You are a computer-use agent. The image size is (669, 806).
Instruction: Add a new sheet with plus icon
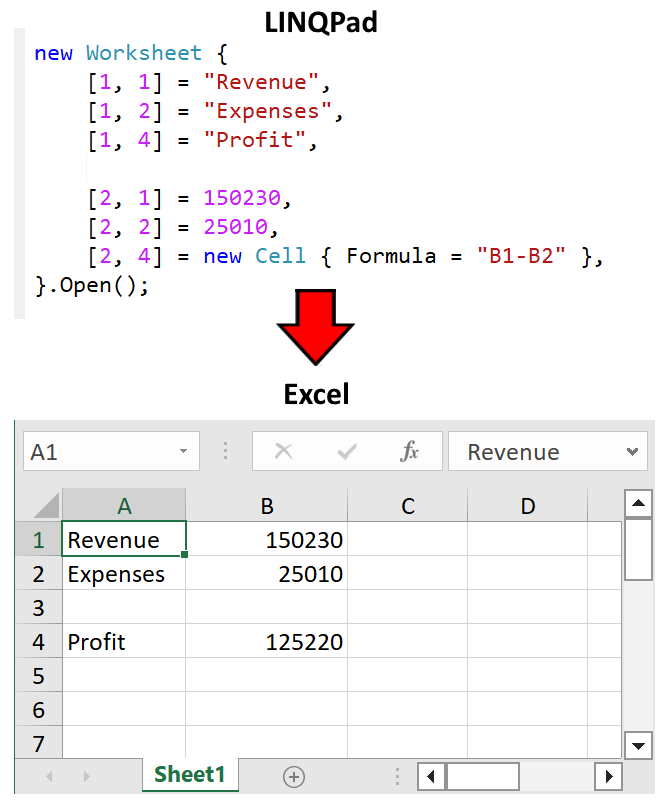coord(294,777)
